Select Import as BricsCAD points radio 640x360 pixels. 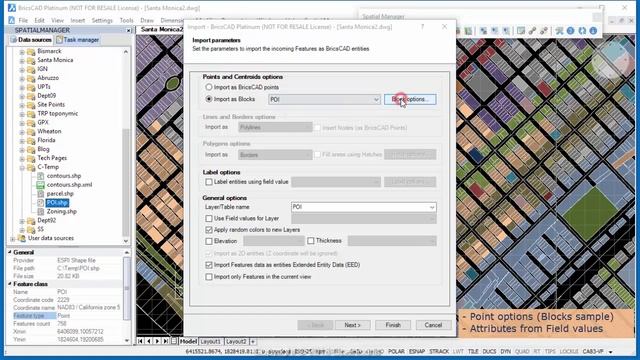point(209,87)
